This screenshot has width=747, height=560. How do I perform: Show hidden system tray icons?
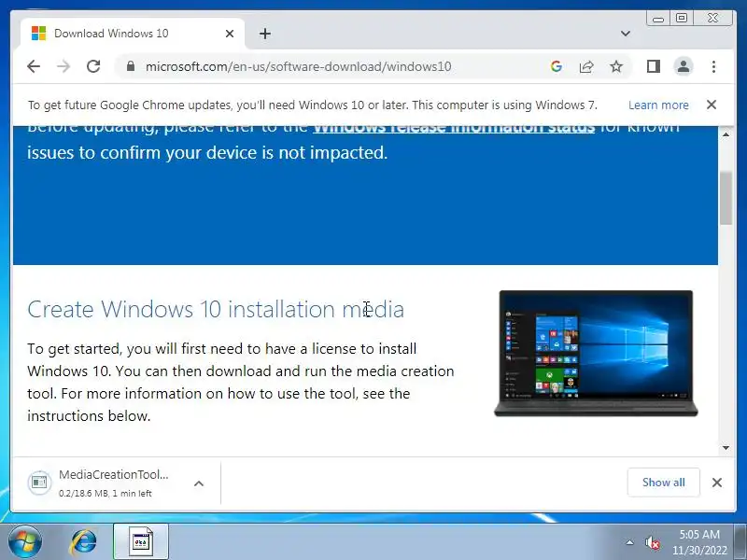pos(629,542)
